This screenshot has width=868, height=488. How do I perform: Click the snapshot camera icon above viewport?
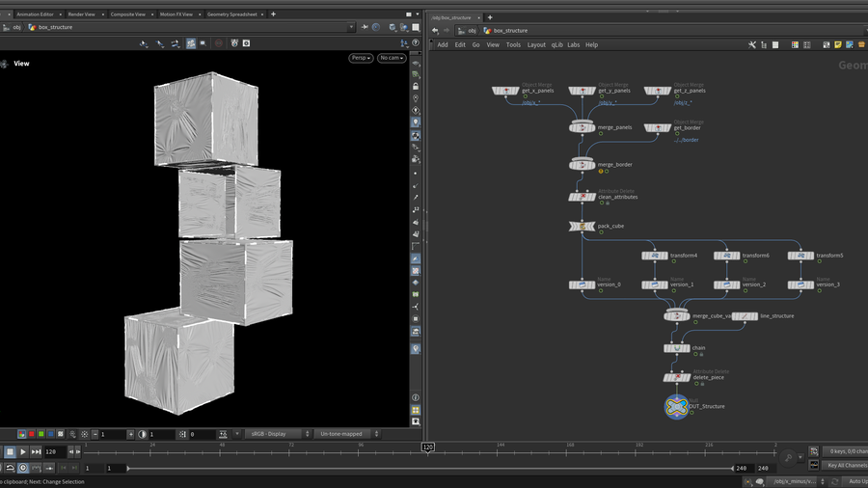tap(246, 43)
